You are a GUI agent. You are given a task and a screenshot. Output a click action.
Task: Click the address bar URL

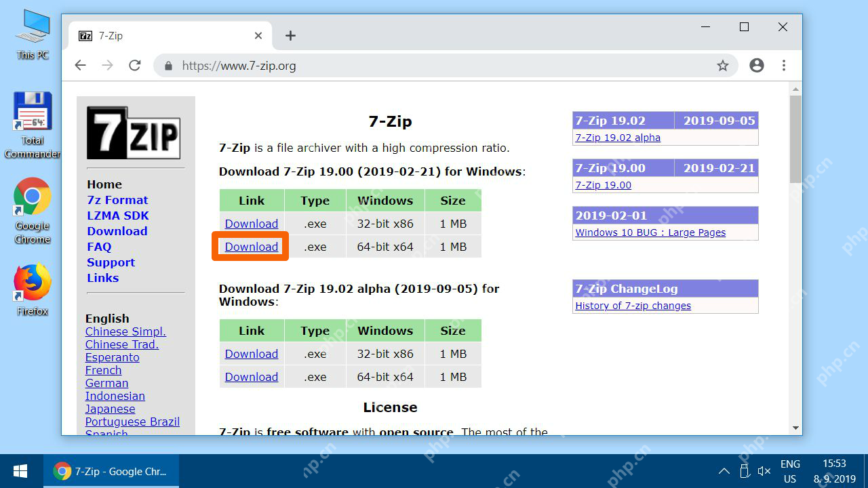(x=239, y=66)
